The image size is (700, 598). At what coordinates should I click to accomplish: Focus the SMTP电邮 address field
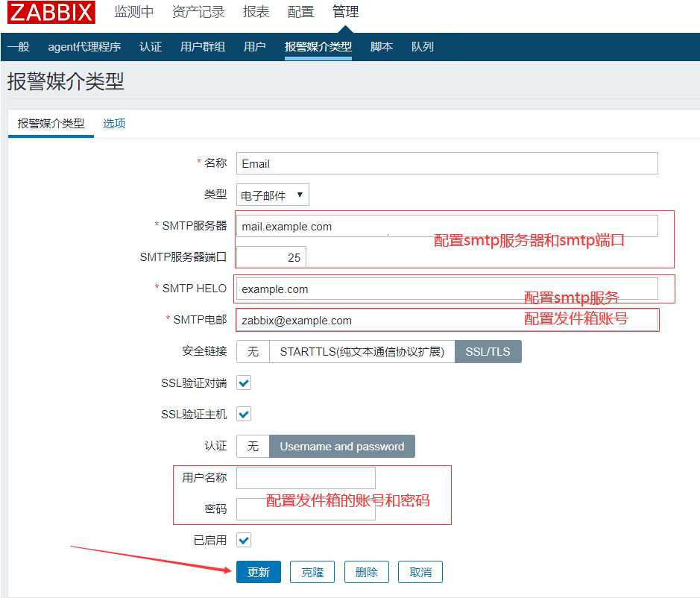tap(447, 320)
